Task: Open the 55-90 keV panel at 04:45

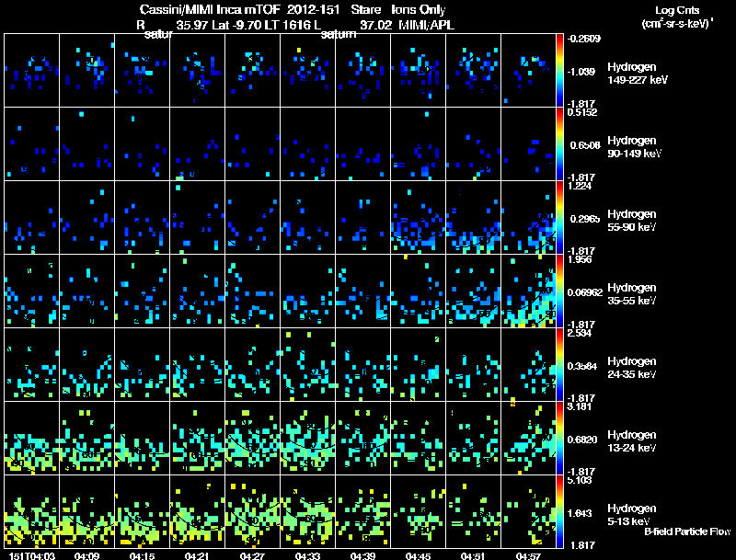Action: pos(419,218)
